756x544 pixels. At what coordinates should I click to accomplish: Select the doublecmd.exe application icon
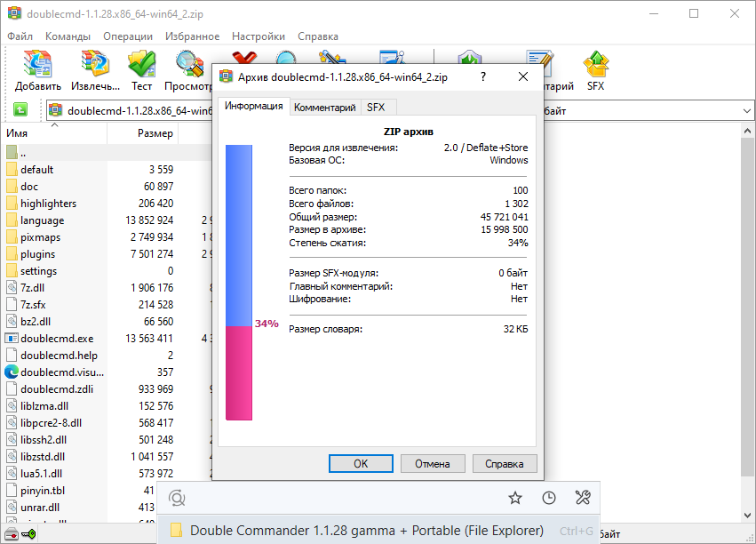click(12, 338)
